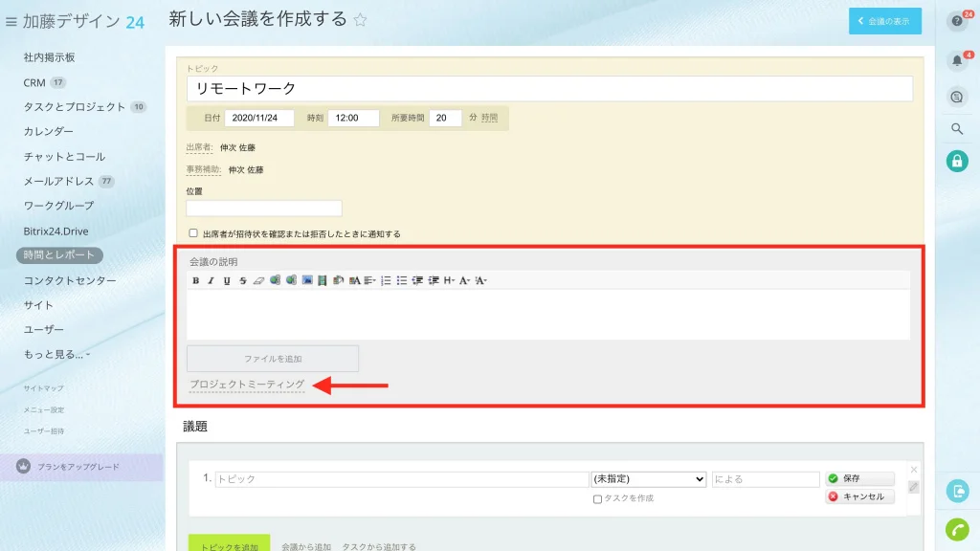Open ユーザー in sidebar

[x=44, y=329]
